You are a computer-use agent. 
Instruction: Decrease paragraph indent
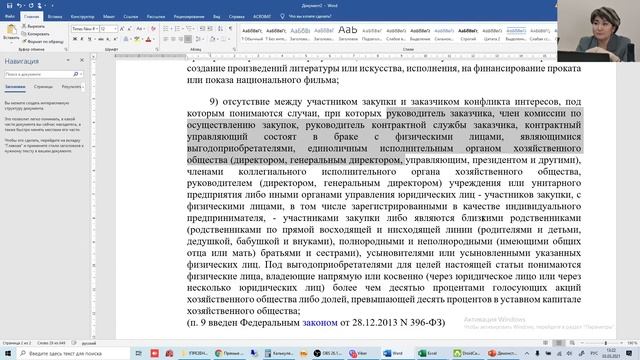(x=202, y=29)
